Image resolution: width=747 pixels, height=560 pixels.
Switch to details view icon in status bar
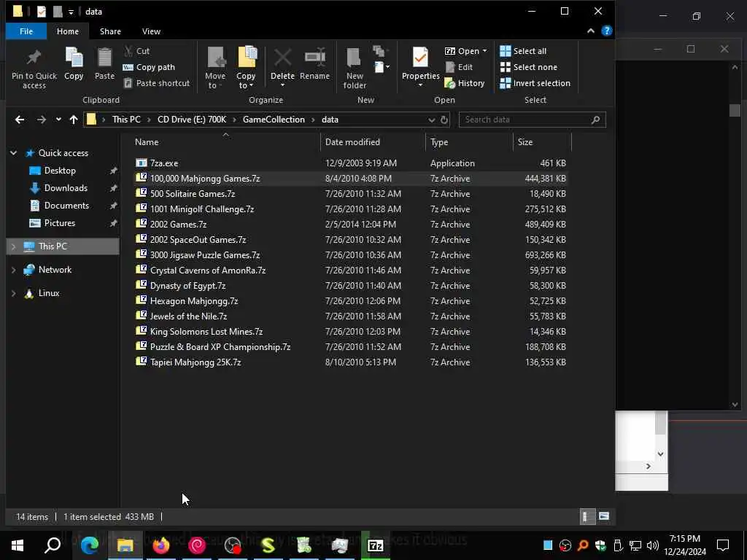pos(587,517)
